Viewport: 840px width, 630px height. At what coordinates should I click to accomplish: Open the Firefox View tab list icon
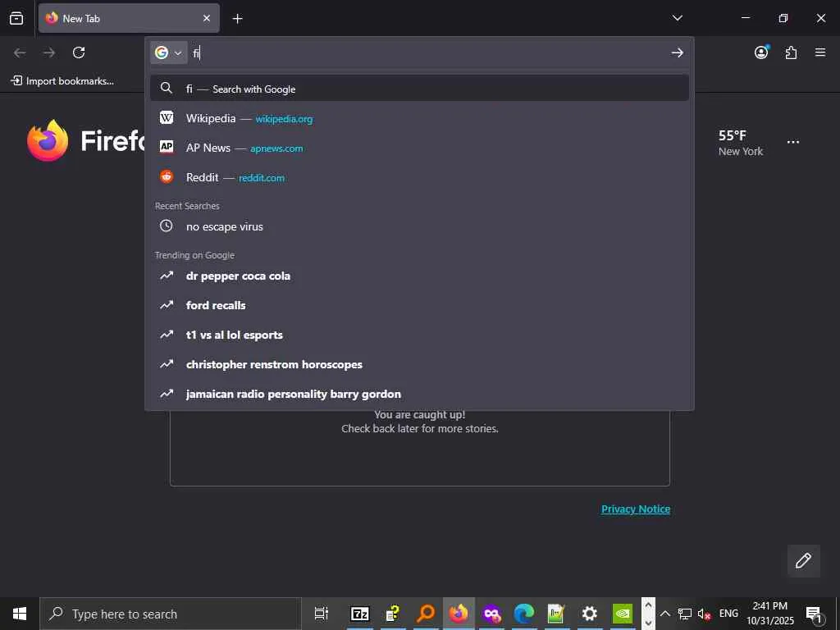click(16, 18)
